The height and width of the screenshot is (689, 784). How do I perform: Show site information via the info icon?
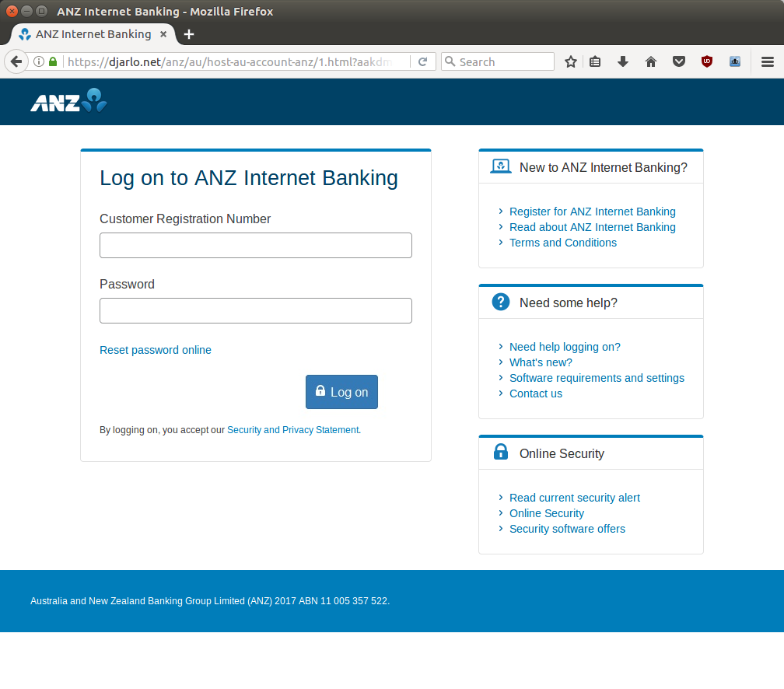click(39, 61)
